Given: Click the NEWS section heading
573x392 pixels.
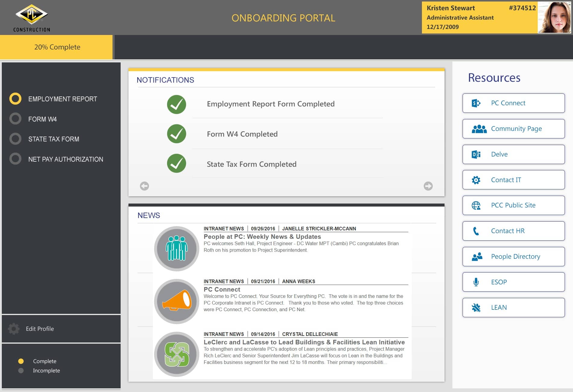Looking at the screenshot, I should tap(149, 215).
